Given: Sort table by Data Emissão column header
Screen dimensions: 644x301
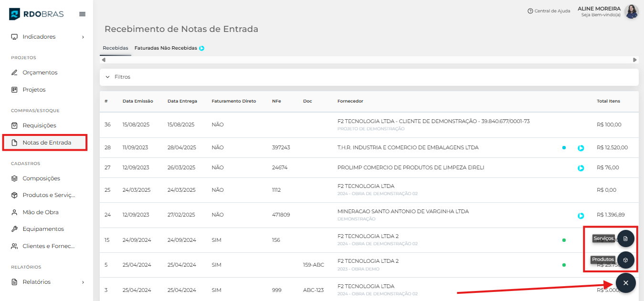Looking at the screenshot, I should [137, 101].
